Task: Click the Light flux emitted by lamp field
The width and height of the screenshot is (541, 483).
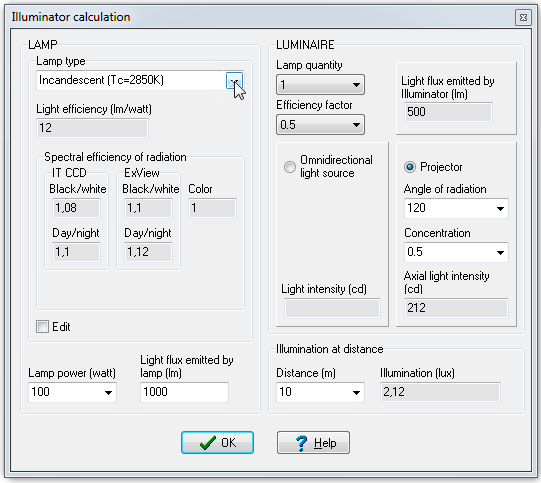Action: click(x=185, y=392)
